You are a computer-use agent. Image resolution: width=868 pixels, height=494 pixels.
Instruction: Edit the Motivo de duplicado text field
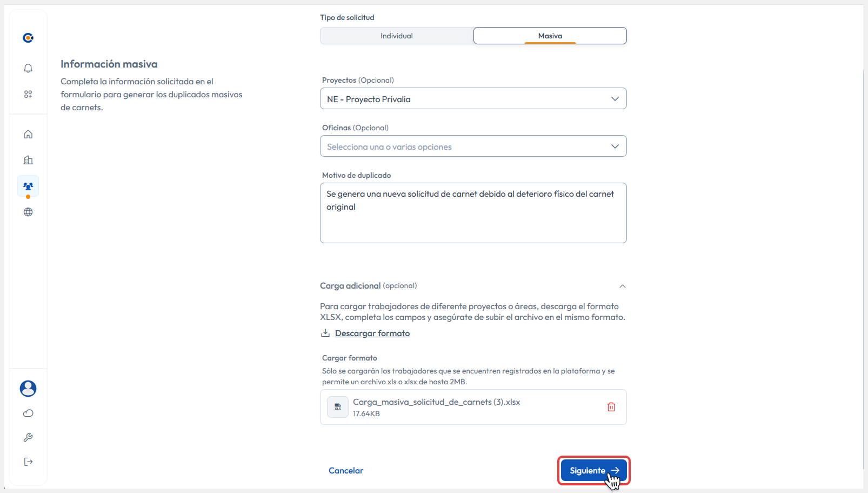[x=473, y=213]
